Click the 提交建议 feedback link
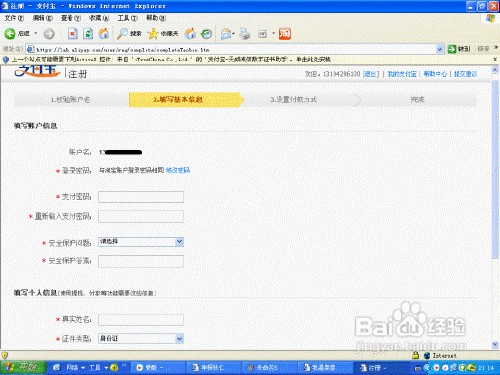This screenshot has height=375, width=500. coord(465,74)
